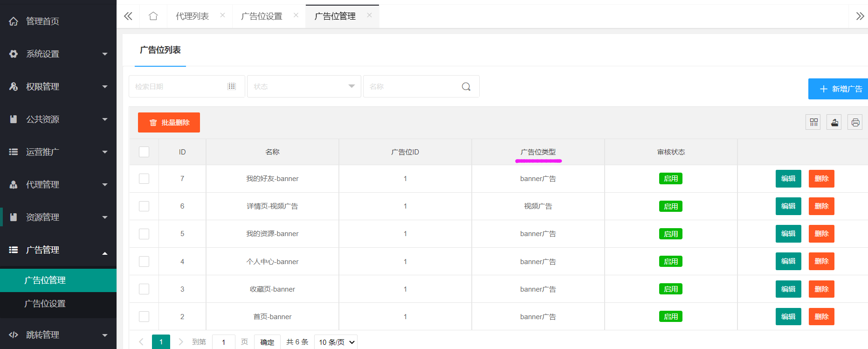Close the 代理列表 tab
868x349 pixels.
pos(223,15)
